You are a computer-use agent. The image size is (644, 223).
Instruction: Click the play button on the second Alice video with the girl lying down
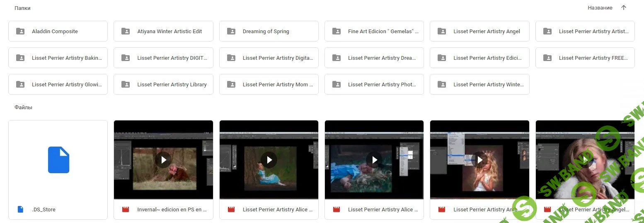click(374, 159)
